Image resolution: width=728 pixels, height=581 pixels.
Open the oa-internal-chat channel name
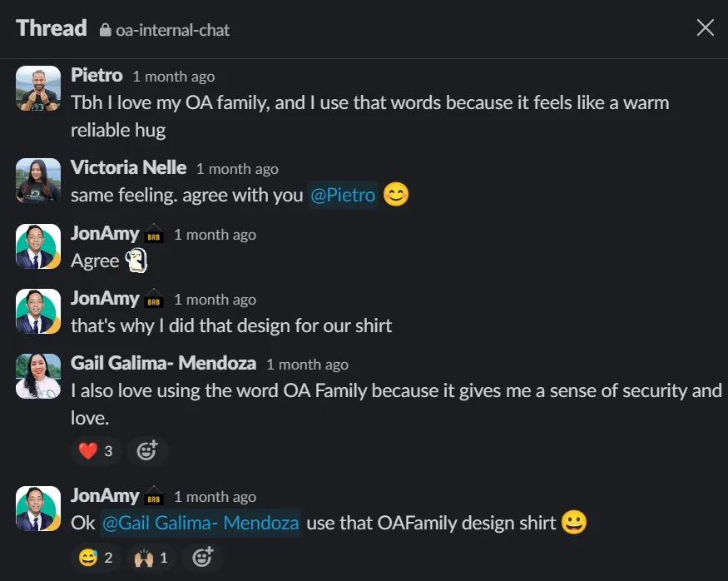coord(173,30)
